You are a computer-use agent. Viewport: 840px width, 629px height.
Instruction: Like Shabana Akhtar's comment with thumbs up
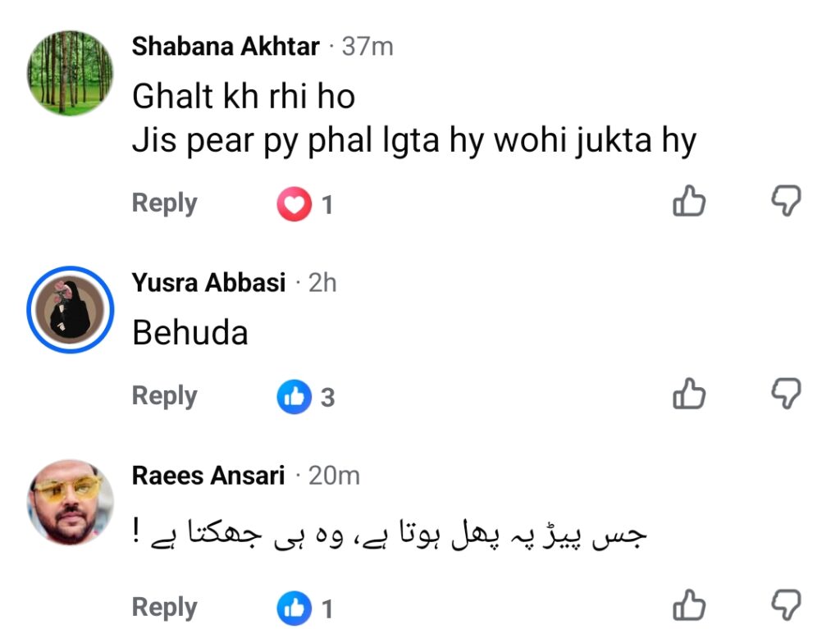(x=689, y=202)
